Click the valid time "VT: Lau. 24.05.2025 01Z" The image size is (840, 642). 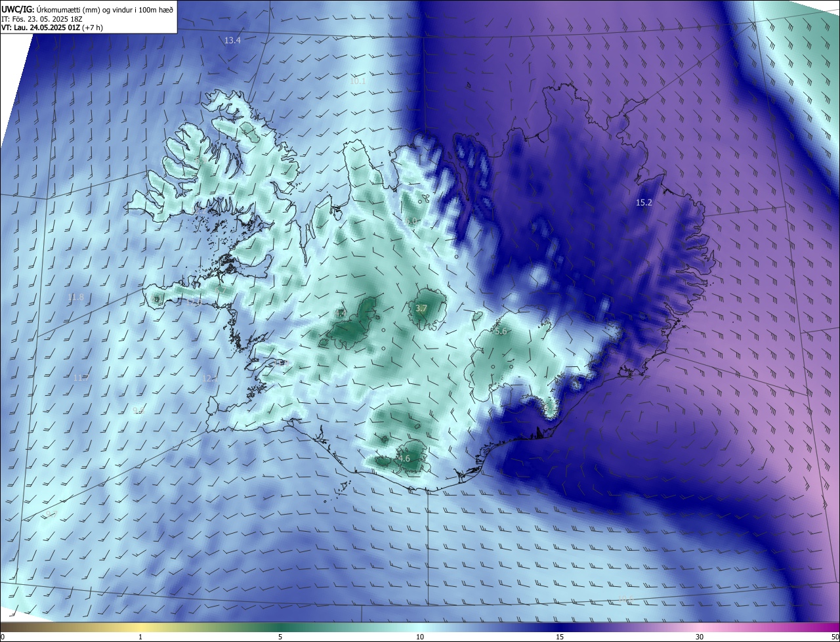pyautogui.click(x=40, y=28)
